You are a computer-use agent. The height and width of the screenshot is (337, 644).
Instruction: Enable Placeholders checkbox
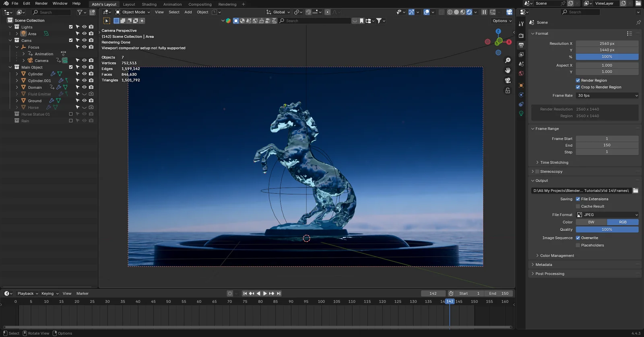[x=578, y=245]
